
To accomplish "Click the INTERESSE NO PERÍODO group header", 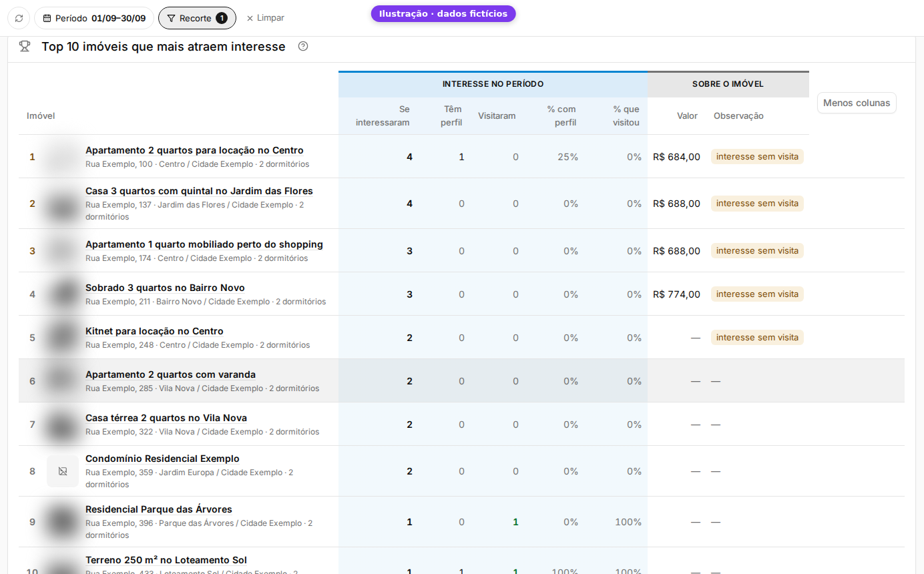I will point(493,84).
